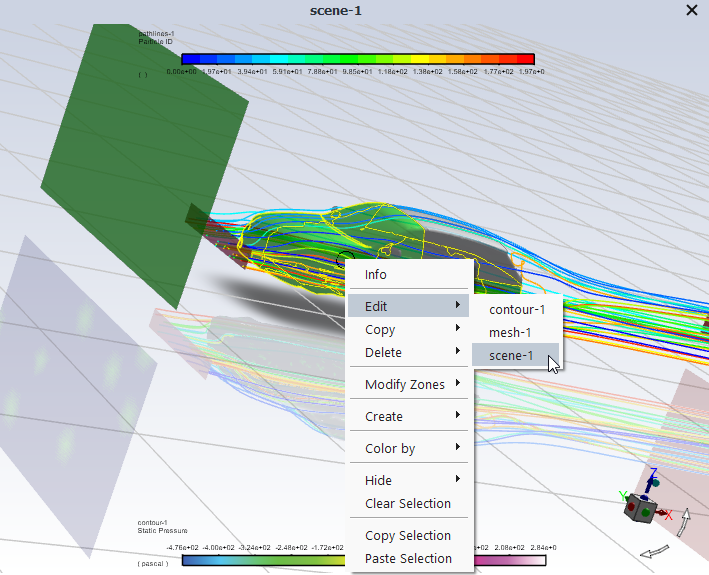Select mesh-1 in the Edit submenu
Image resolution: width=709 pixels, height=575 pixels.
point(510,333)
